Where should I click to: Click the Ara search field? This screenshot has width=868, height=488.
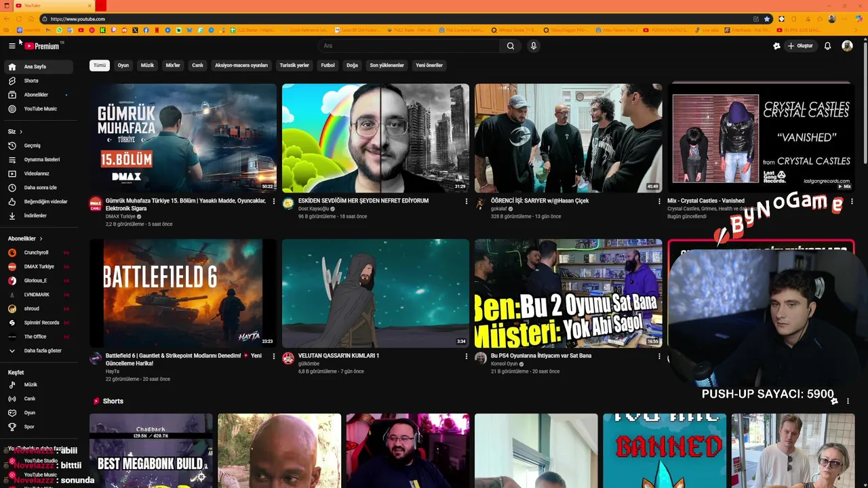[x=409, y=45]
